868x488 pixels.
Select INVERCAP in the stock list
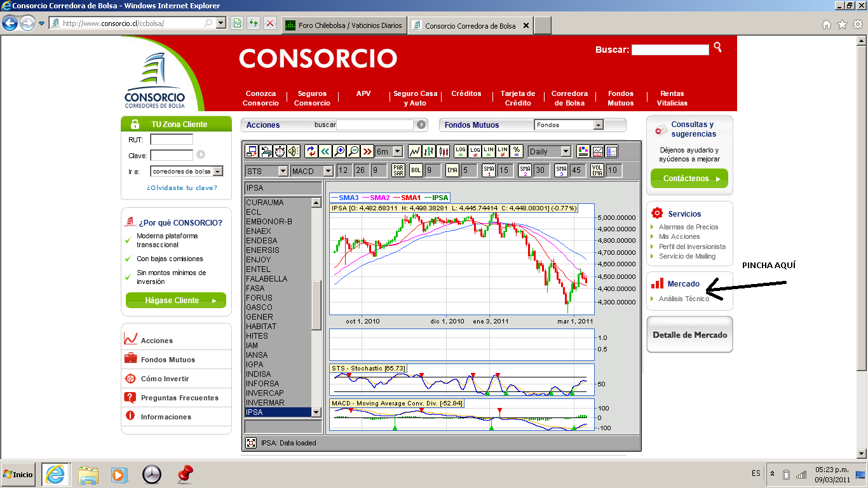[x=265, y=393]
